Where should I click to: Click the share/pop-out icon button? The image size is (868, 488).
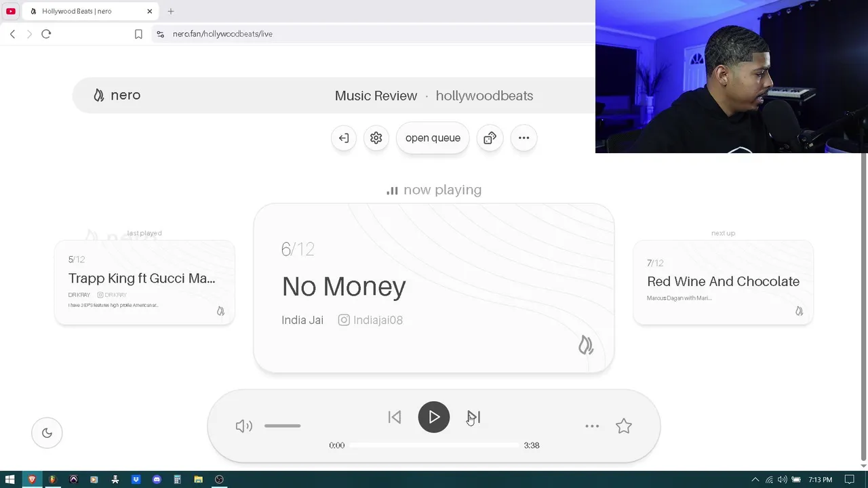pyautogui.click(x=490, y=138)
